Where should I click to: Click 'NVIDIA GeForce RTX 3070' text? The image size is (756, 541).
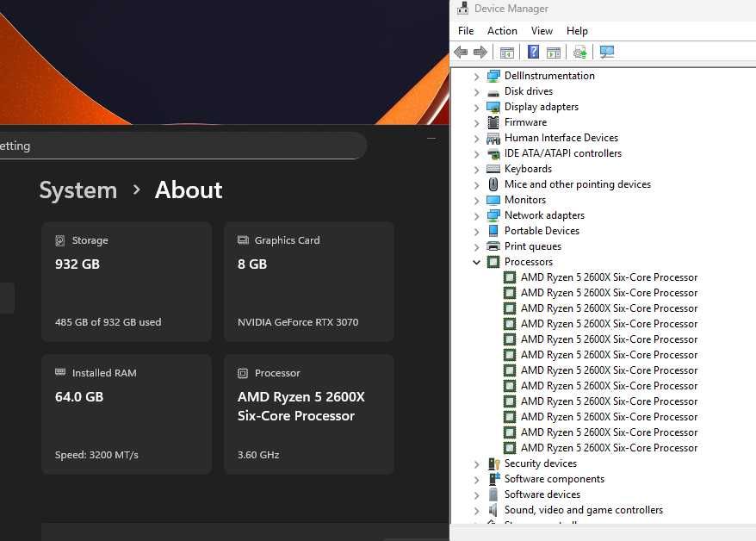298,322
